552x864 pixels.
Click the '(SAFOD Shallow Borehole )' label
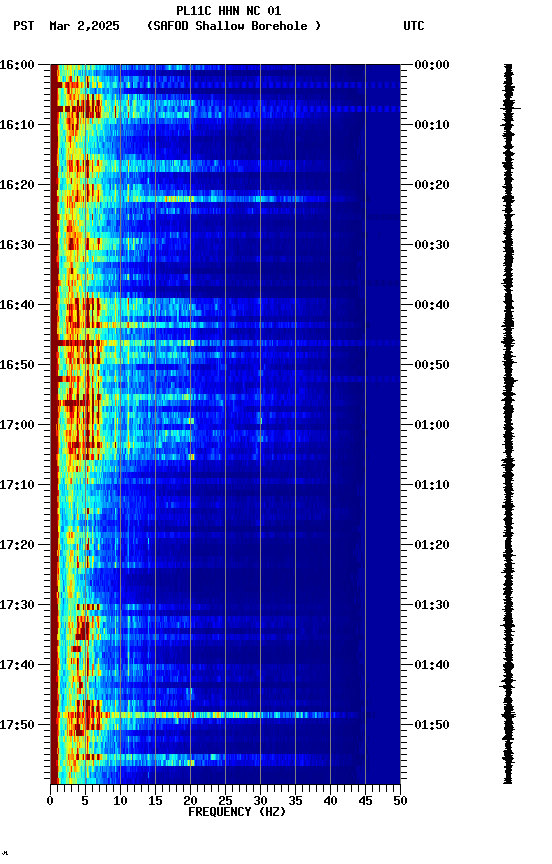coord(234,26)
